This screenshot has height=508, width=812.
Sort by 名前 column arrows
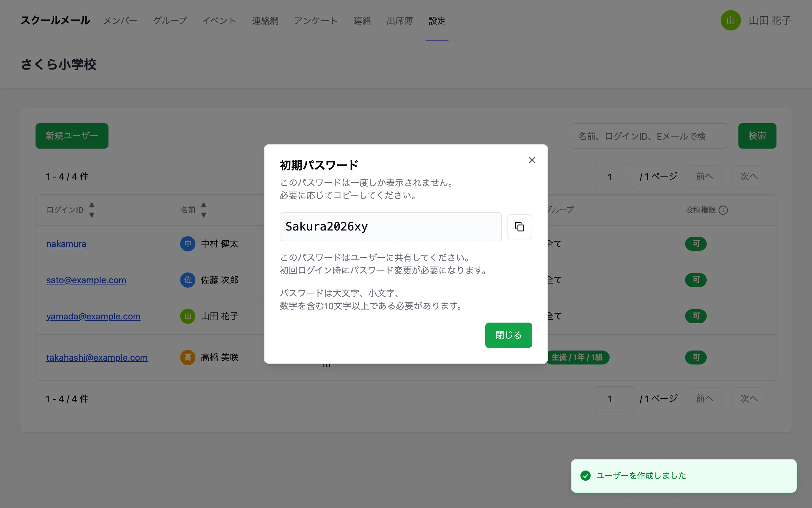tap(203, 210)
